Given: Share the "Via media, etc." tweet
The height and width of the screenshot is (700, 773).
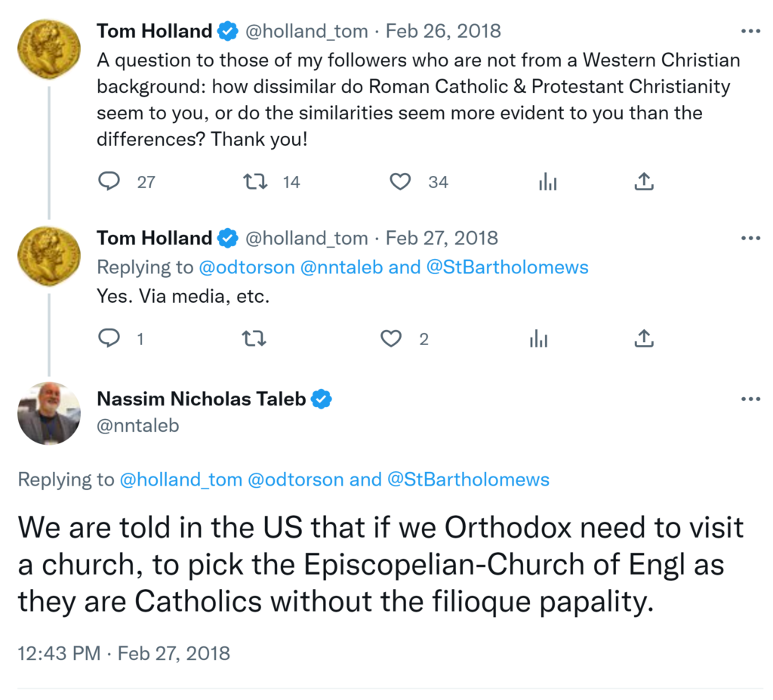Looking at the screenshot, I should pos(643,339).
